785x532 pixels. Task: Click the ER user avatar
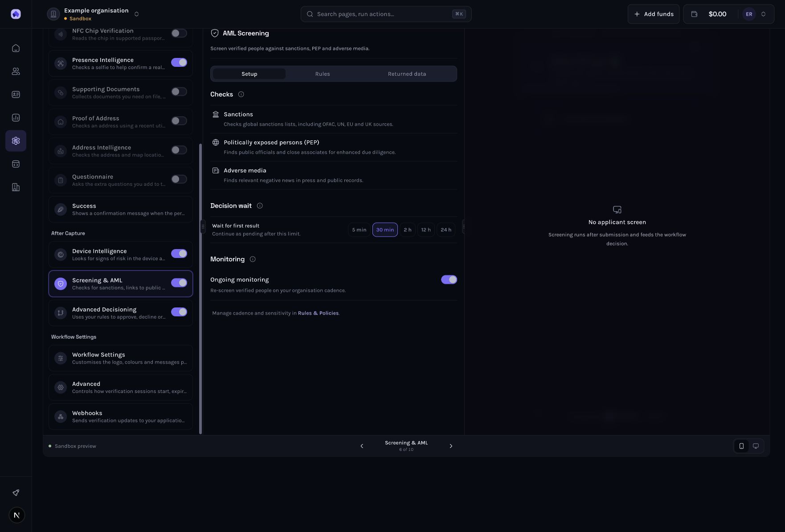(749, 14)
